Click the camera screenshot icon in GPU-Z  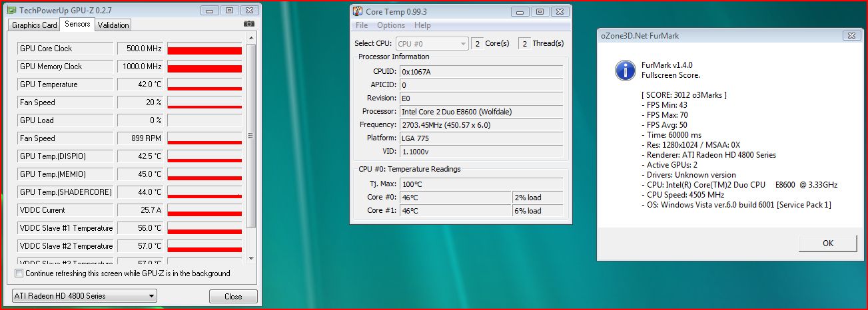click(249, 24)
